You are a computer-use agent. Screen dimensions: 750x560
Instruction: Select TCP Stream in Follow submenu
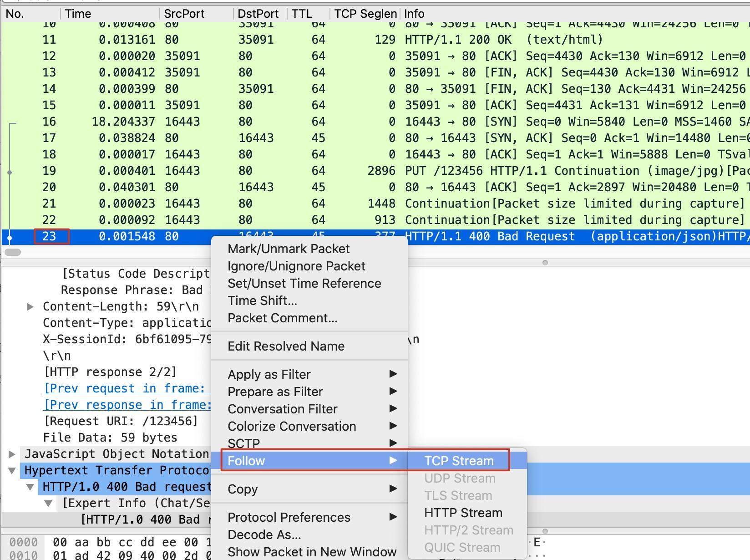(x=458, y=461)
